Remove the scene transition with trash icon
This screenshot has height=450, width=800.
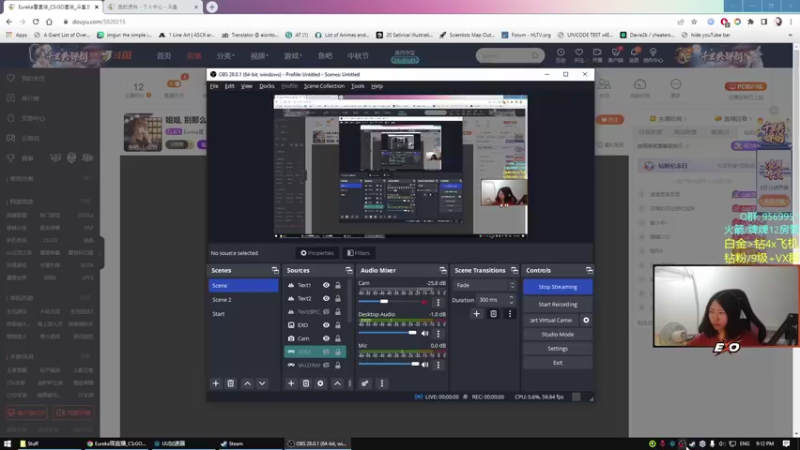(x=493, y=314)
